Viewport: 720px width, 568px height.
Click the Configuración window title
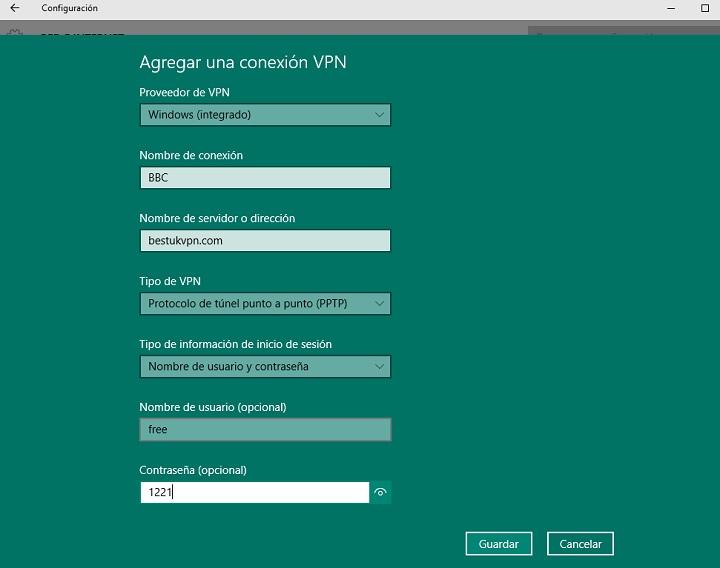69,8
